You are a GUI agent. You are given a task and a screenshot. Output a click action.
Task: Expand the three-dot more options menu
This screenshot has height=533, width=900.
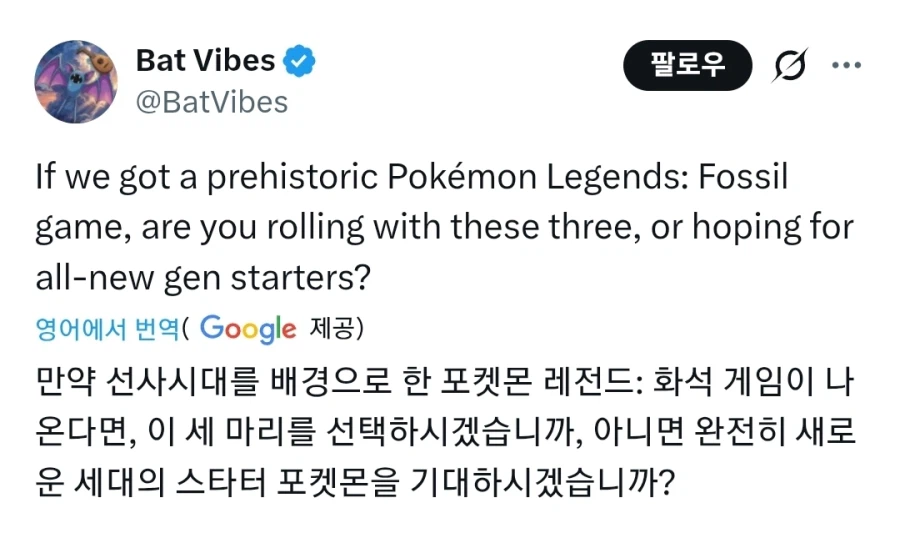coord(846,66)
